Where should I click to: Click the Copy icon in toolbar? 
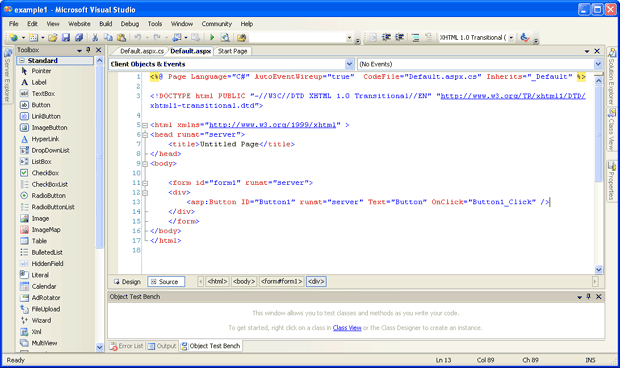(x=108, y=38)
